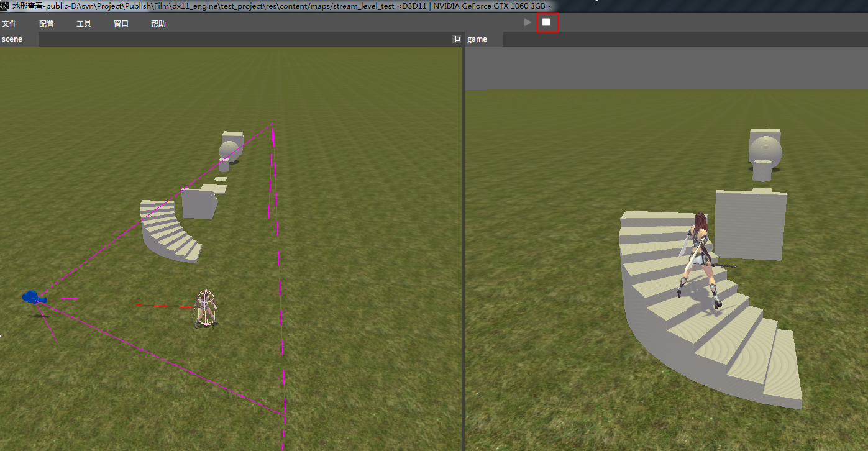Switch to the scene tab
The height and width of the screenshot is (451, 868).
point(12,39)
